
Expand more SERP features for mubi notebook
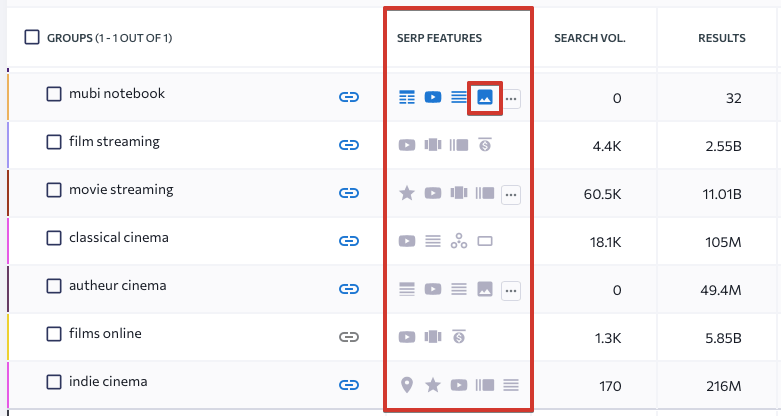click(511, 99)
